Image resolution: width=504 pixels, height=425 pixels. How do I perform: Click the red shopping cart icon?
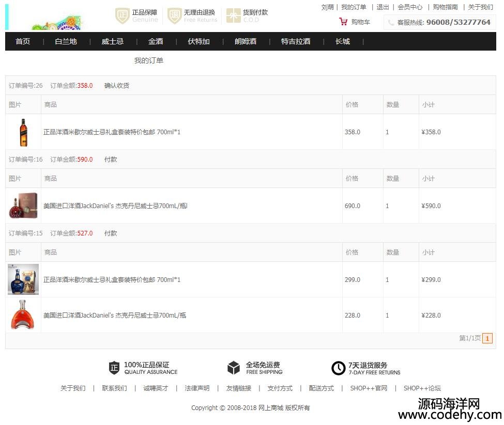pos(343,22)
